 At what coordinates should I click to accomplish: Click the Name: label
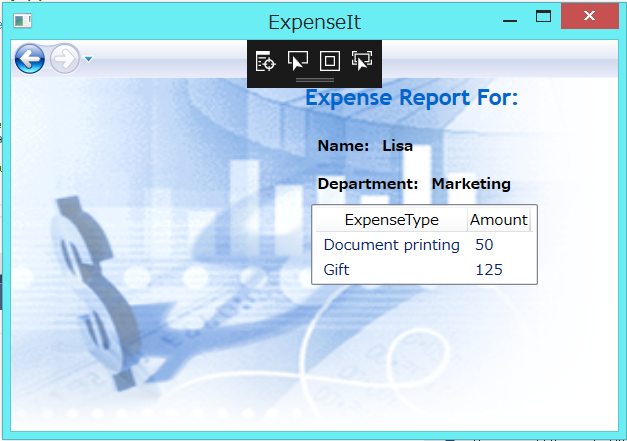[343, 146]
